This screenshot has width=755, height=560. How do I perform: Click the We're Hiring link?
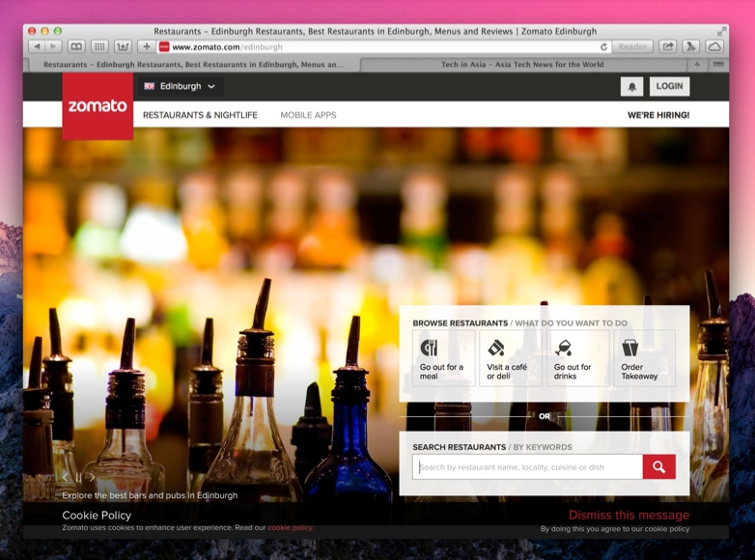(658, 115)
